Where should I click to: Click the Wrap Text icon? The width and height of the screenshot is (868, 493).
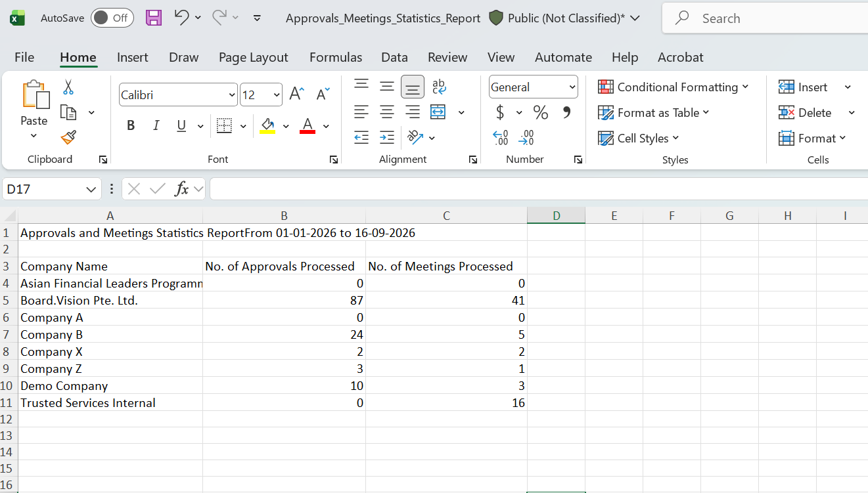(439, 87)
